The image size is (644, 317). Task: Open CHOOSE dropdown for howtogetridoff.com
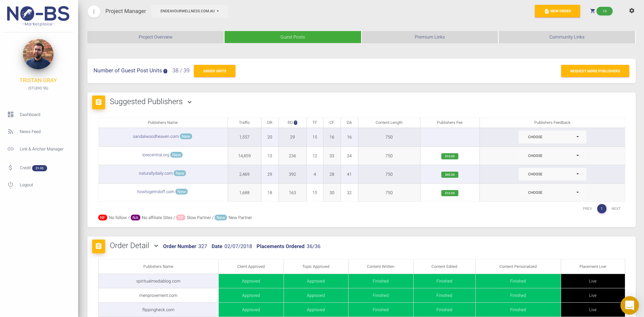pos(553,192)
